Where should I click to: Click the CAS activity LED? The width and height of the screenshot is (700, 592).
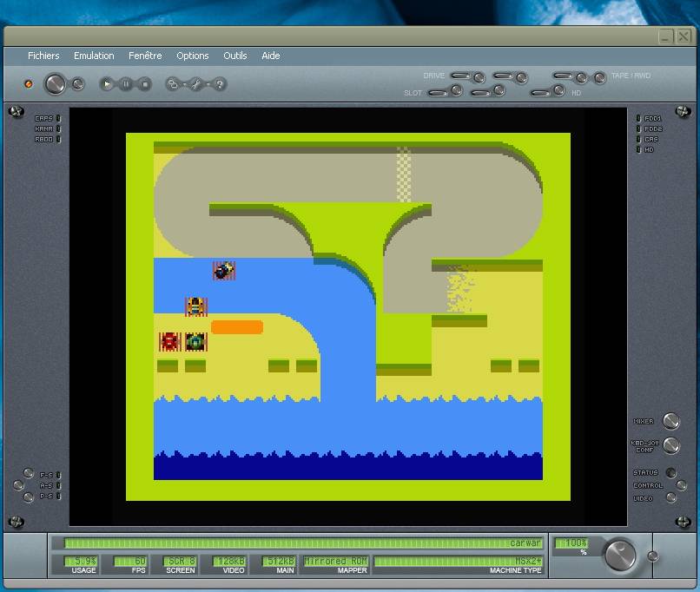tap(638, 139)
